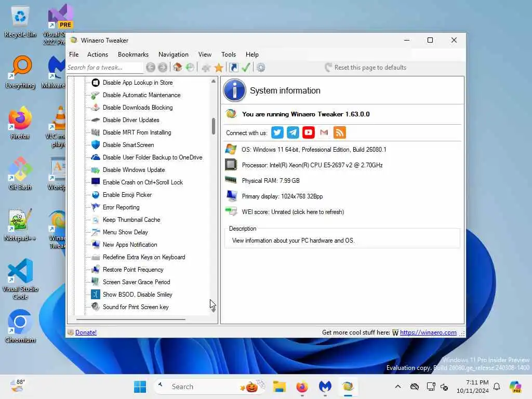Select Keep Thumbnail Cache
Image resolution: width=532 pixels, height=399 pixels.
click(x=131, y=220)
